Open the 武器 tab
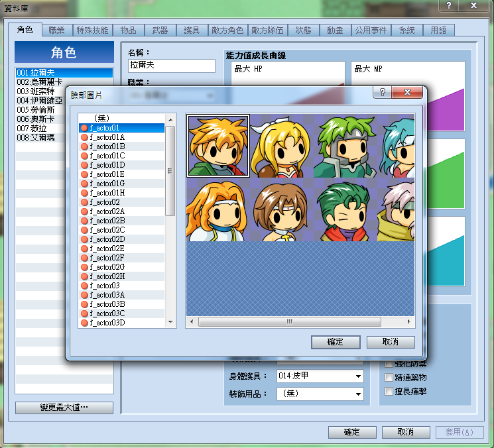 pos(160,30)
